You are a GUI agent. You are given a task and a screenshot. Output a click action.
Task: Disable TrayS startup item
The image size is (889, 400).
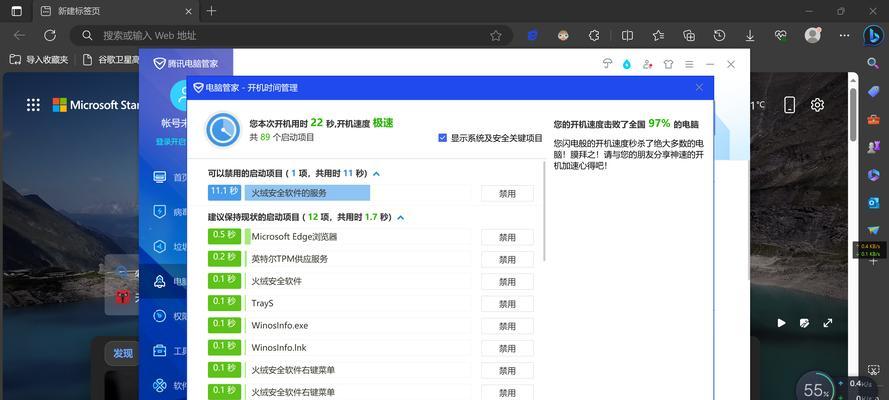(x=507, y=304)
